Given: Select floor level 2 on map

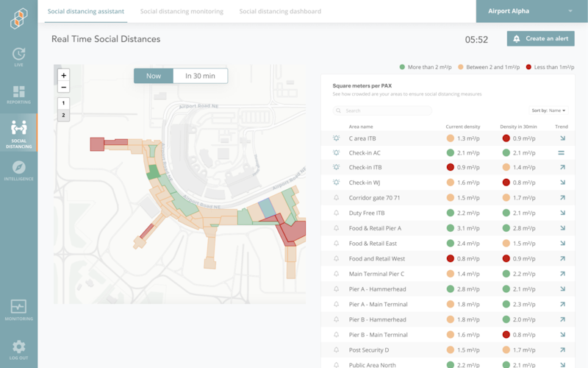Looking at the screenshot, I should (x=64, y=116).
